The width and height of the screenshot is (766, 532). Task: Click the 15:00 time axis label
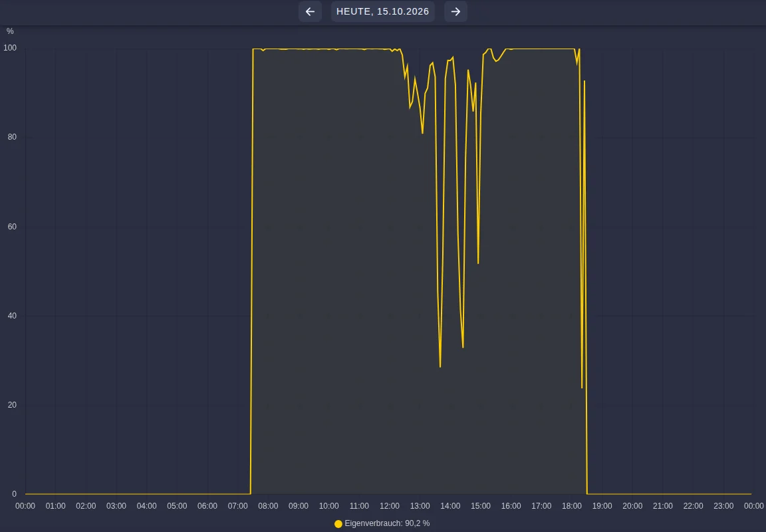[x=481, y=505]
